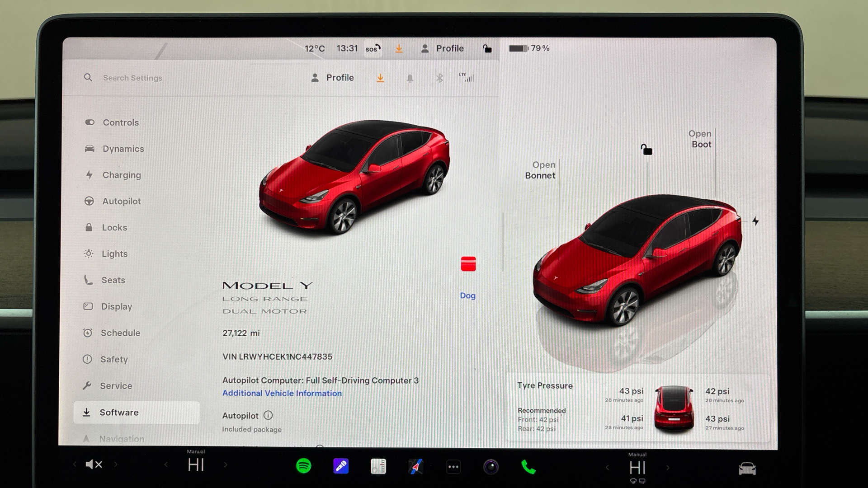Open the notifications bell
This screenshot has height=488, width=868.
410,78
